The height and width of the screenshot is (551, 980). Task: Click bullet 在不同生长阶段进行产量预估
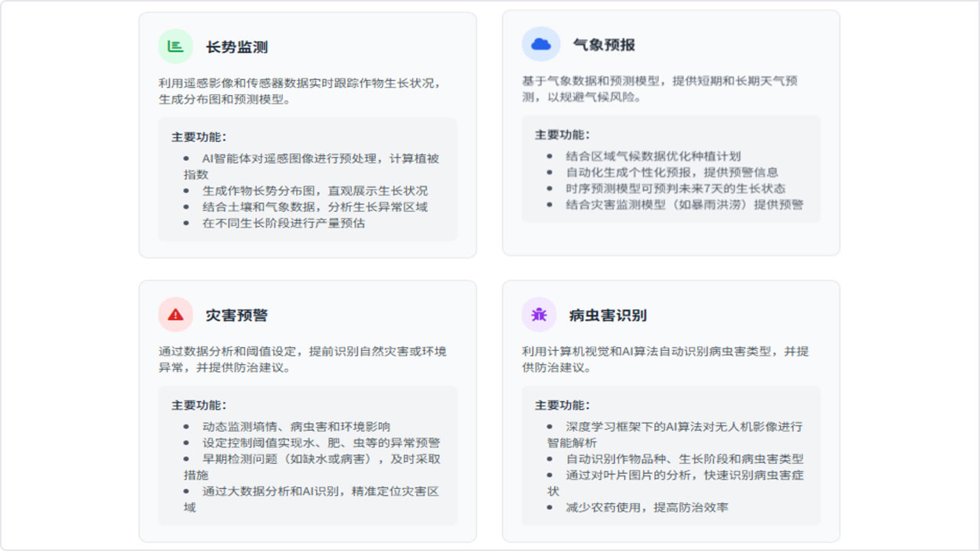point(283,223)
